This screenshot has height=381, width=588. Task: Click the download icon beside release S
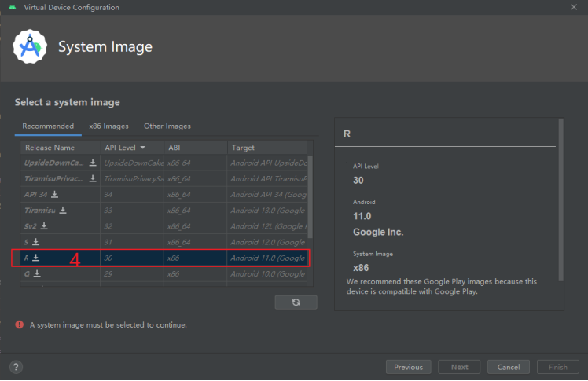tap(36, 242)
